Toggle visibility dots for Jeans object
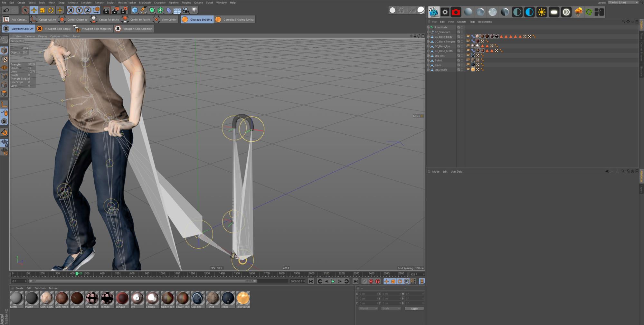Viewport: 644px width, 325px height. pos(462,65)
